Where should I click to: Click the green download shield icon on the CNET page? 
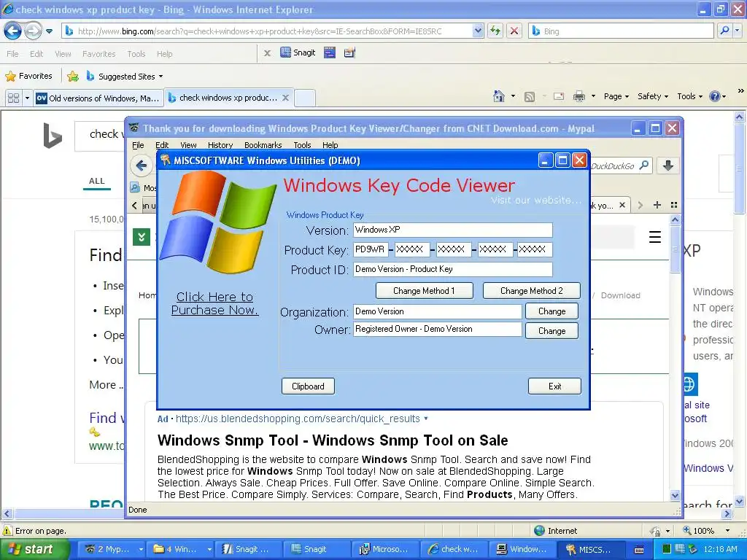coord(142,237)
